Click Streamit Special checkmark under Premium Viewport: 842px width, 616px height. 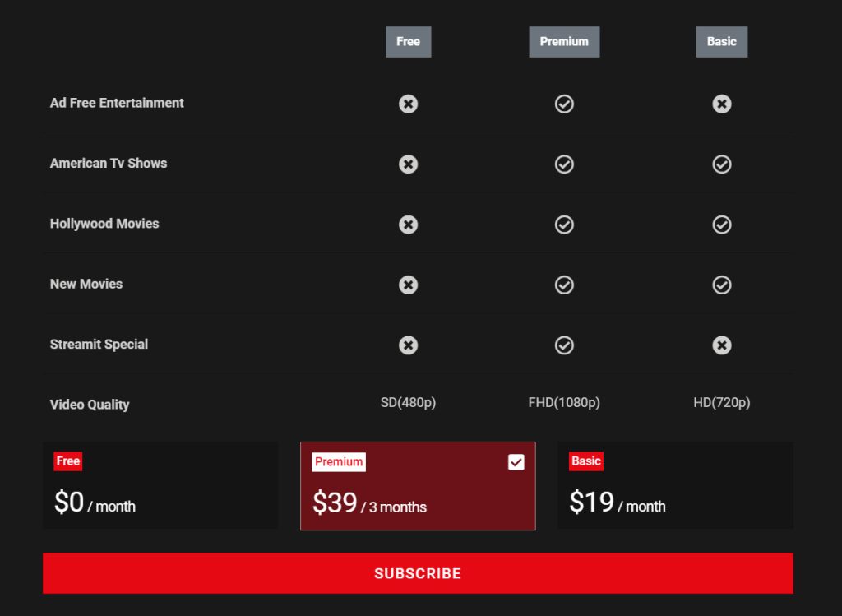point(564,345)
